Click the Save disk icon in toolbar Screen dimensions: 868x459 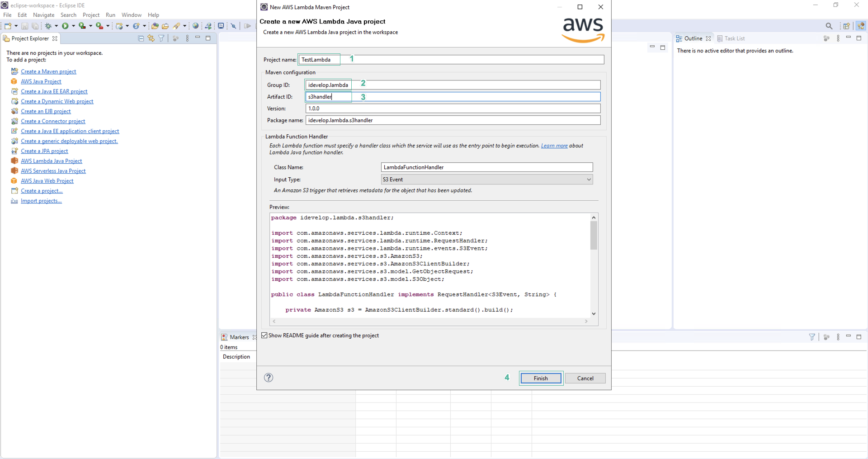point(25,26)
